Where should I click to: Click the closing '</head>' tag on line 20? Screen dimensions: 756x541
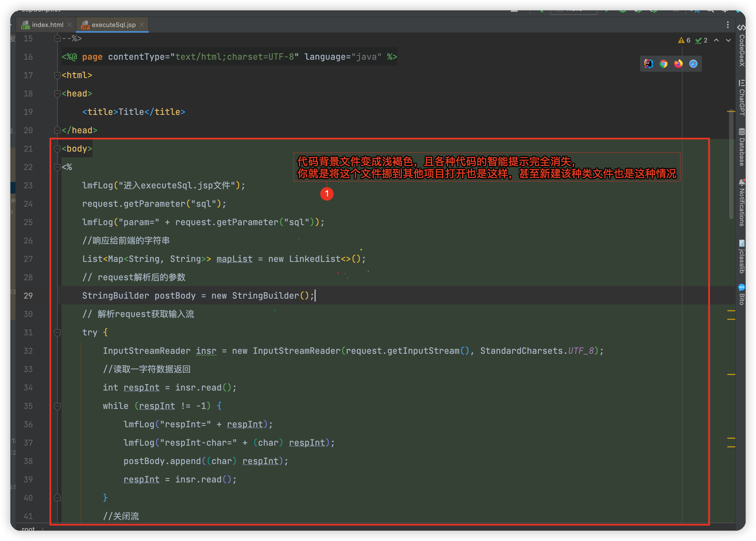point(79,130)
